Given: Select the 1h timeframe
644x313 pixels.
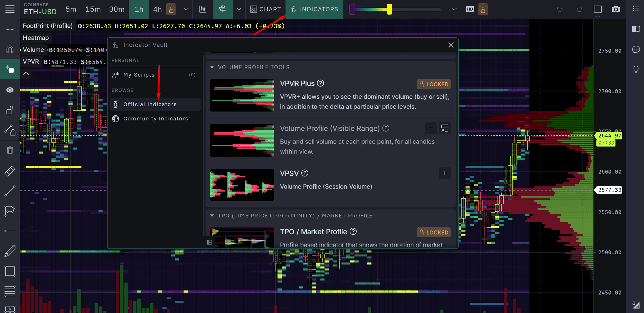Looking at the screenshot, I should tap(139, 9).
